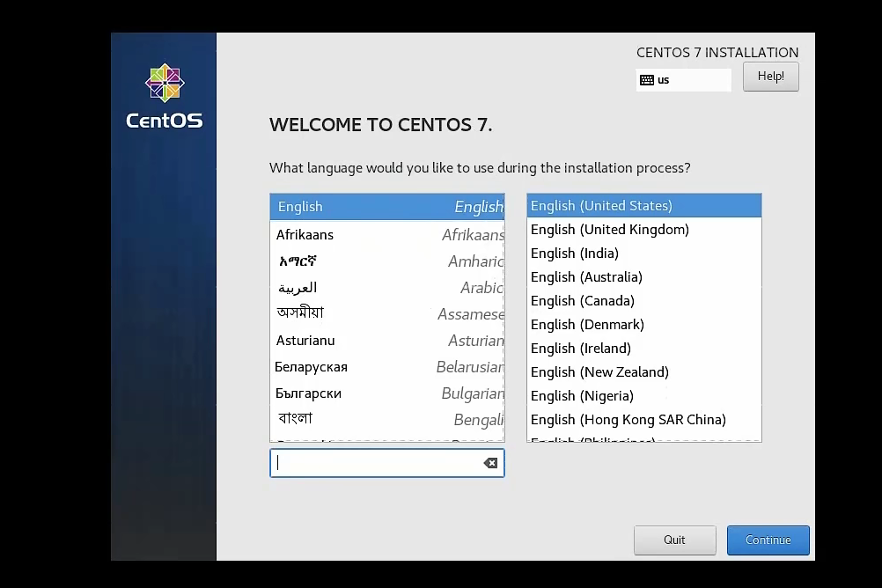Click the CentOS logo in sidebar
The width and height of the screenshot is (882, 588).
(x=165, y=96)
